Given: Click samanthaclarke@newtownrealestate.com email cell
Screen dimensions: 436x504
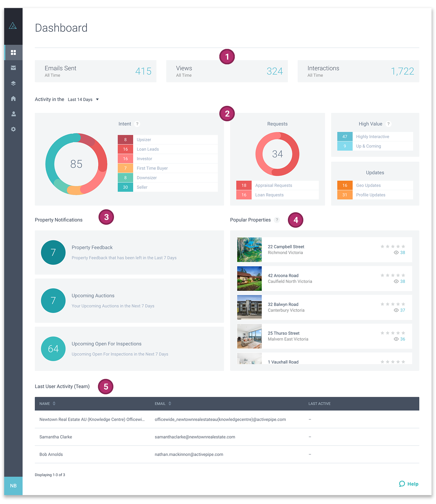Looking at the screenshot, I should (x=195, y=437).
